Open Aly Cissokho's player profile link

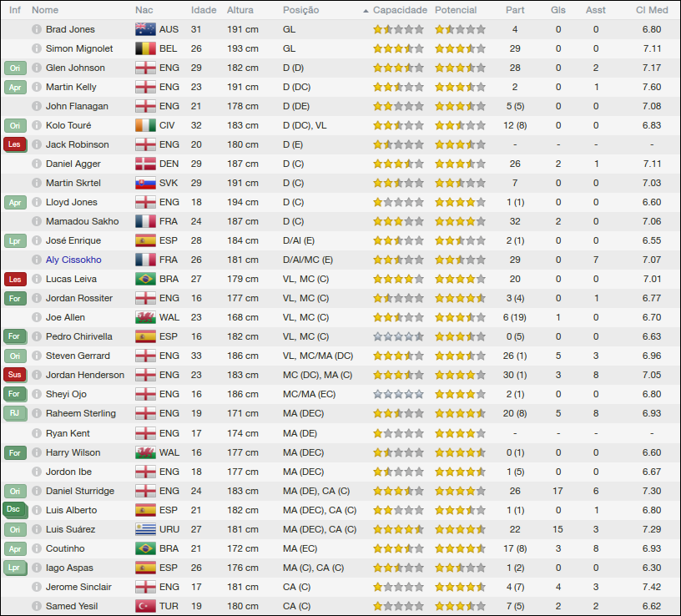pos(73,260)
